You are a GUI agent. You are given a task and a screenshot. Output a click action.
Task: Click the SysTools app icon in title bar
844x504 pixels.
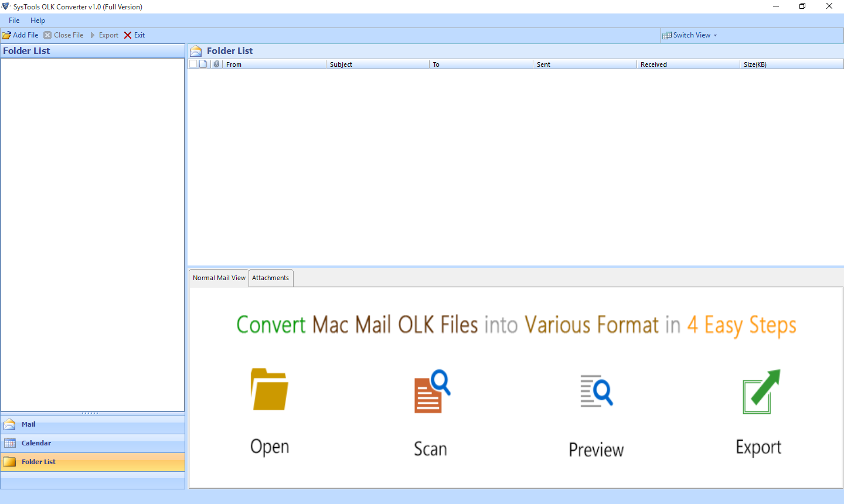pyautogui.click(x=6, y=6)
